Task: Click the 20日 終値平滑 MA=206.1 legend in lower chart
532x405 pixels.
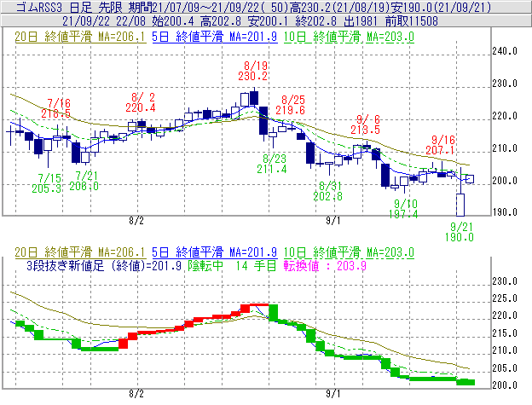Action: [x=80, y=252]
